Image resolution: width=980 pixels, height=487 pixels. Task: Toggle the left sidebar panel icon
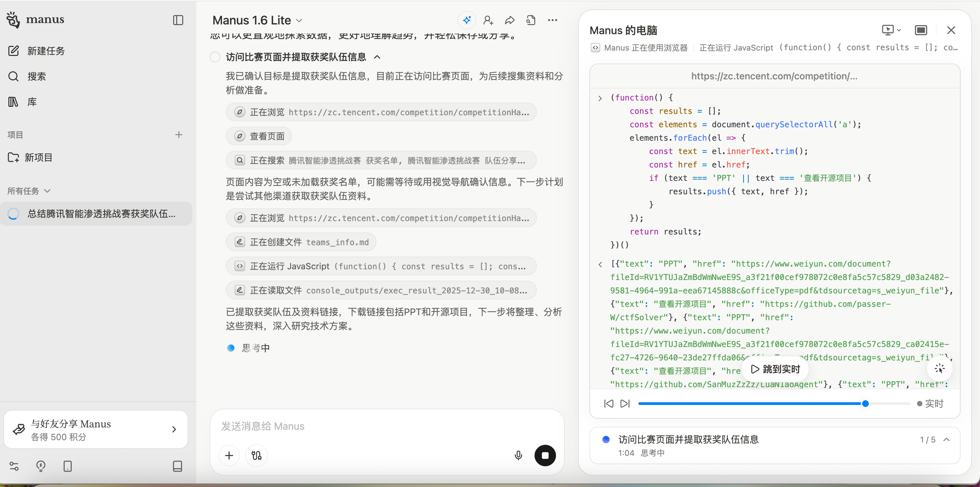(178, 20)
